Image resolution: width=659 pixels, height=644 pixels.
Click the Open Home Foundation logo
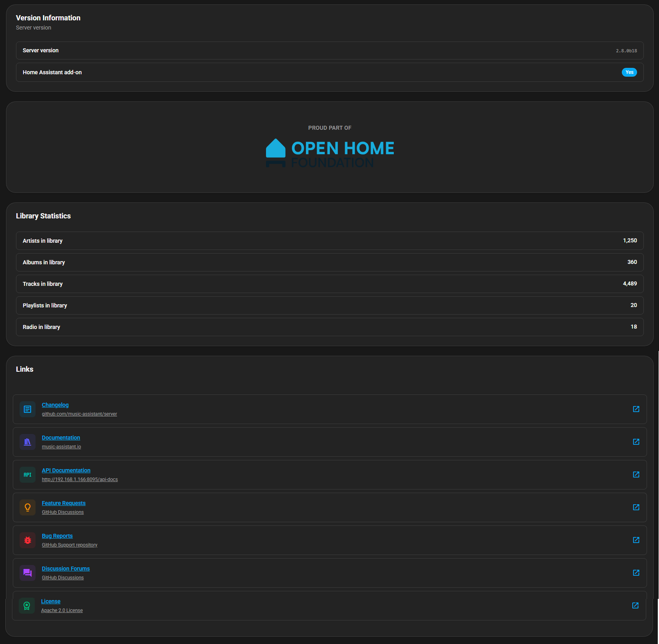pyautogui.click(x=329, y=153)
